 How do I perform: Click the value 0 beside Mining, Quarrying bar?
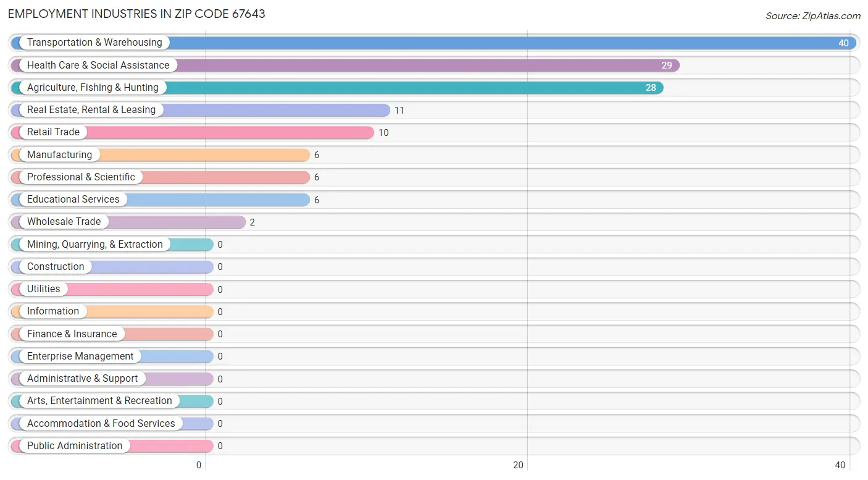[x=220, y=245]
